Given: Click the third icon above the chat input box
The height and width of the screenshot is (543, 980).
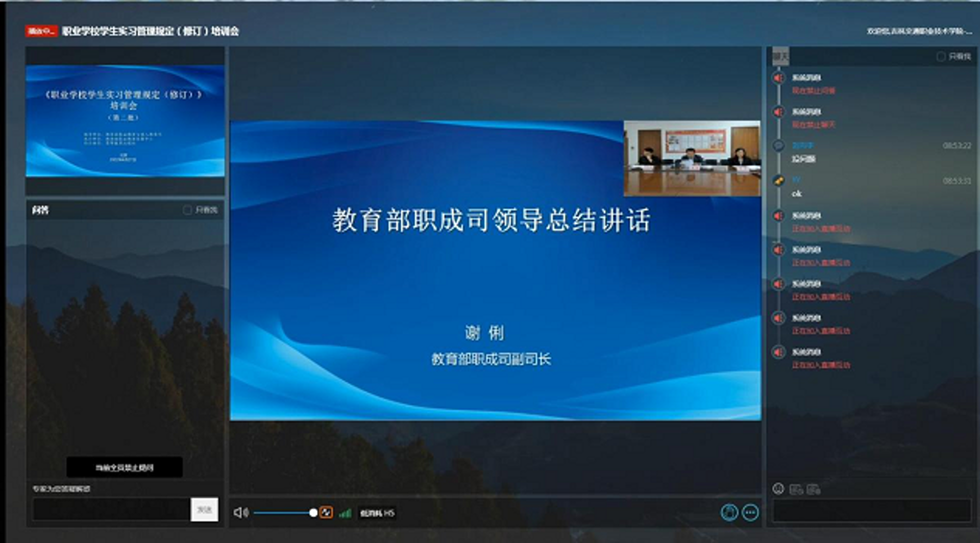Looking at the screenshot, I should [814, 489].
